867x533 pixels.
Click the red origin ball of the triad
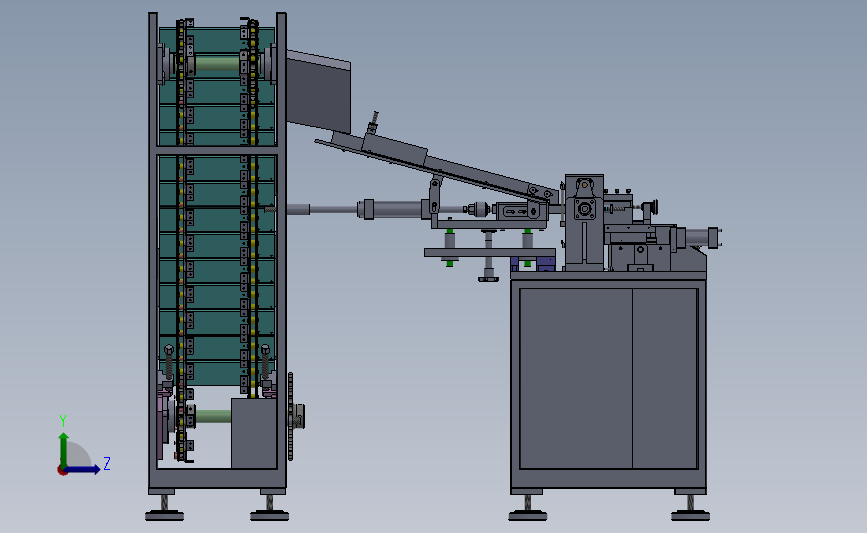point(62,471)
